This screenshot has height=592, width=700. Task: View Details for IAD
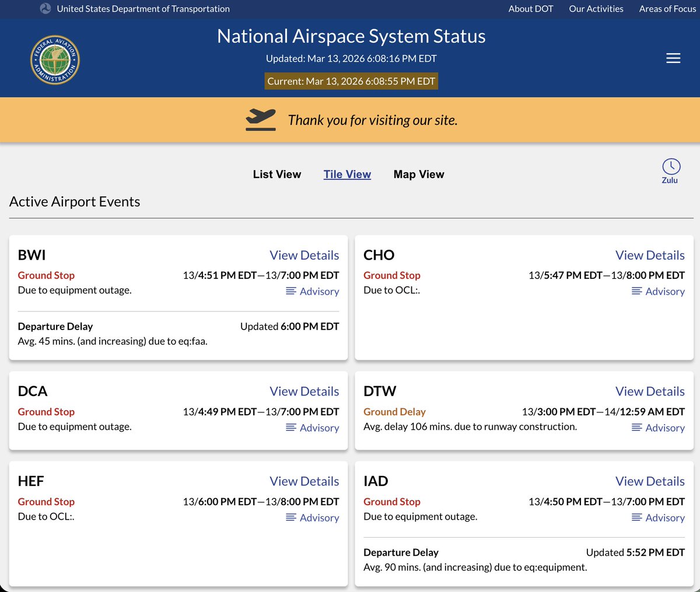[650, 481]
